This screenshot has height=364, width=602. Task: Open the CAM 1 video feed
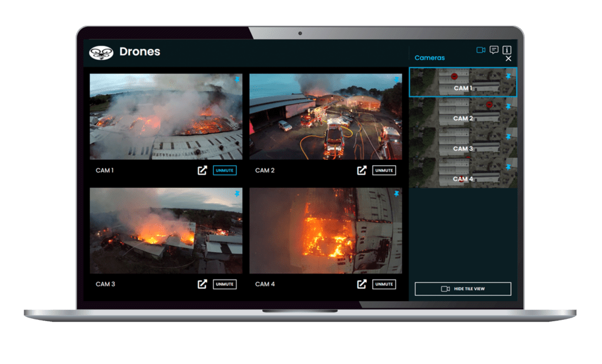166,117
